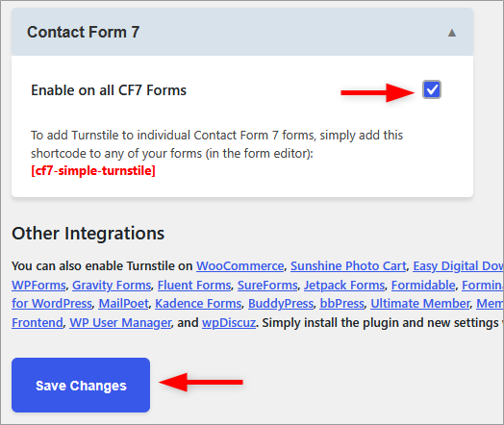Screen dimensions: 504x425
Task: Open the Kadence Forms link
Action: click(x=198, y=303)
